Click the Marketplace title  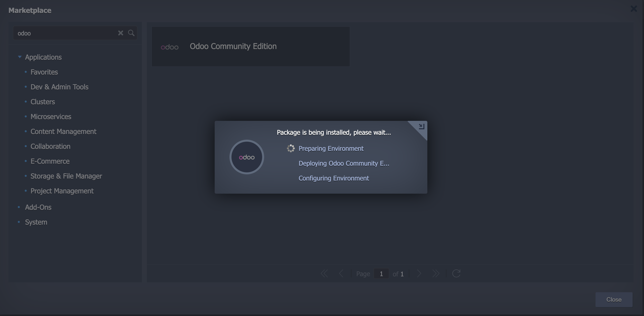[30, 10]
